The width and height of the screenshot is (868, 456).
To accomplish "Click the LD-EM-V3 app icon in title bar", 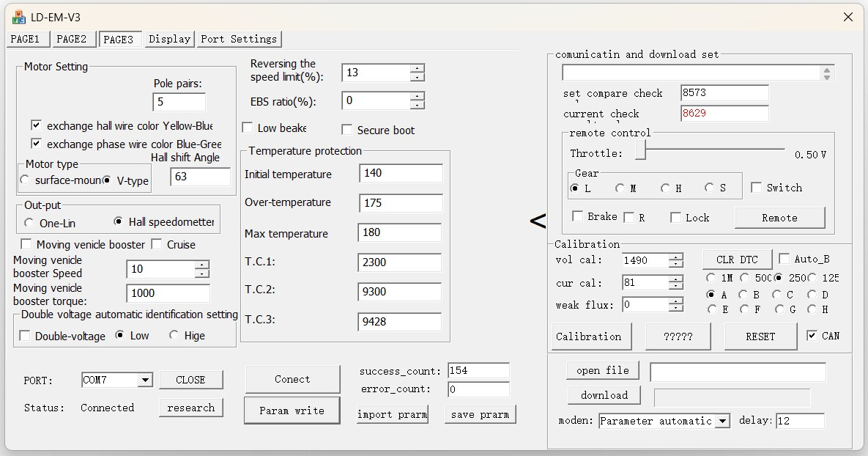I will click(x=19, y=16).
